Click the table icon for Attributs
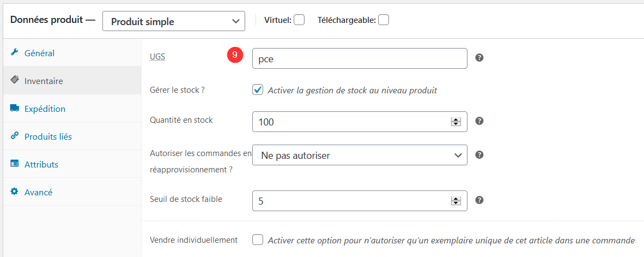 (x=14, y=164)
